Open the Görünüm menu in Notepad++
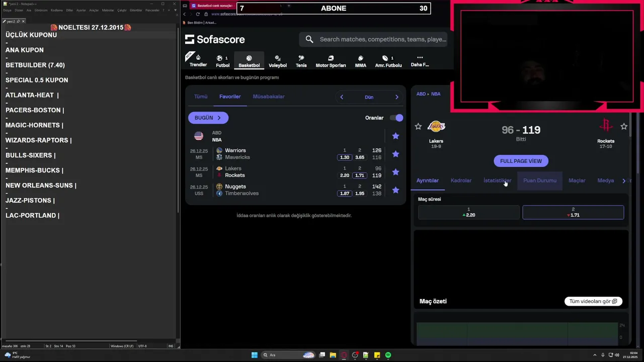The width and height of the screenshot is (644, 362). coord(41,10)
